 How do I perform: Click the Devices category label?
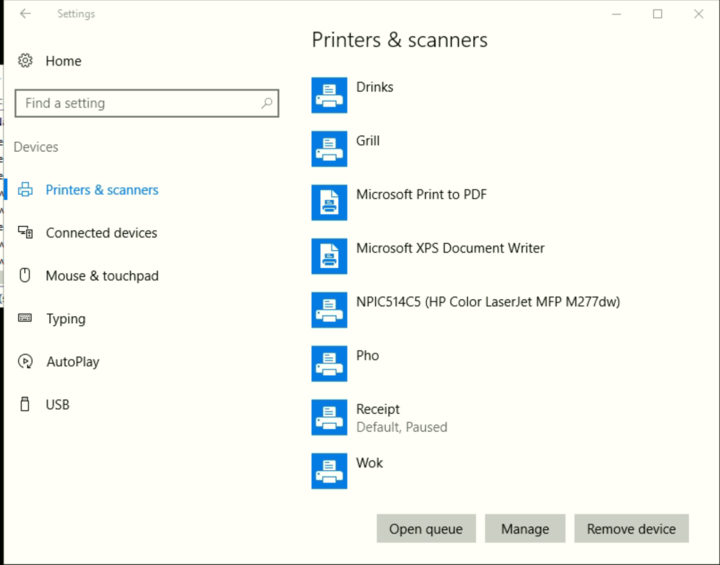(36, 147)
